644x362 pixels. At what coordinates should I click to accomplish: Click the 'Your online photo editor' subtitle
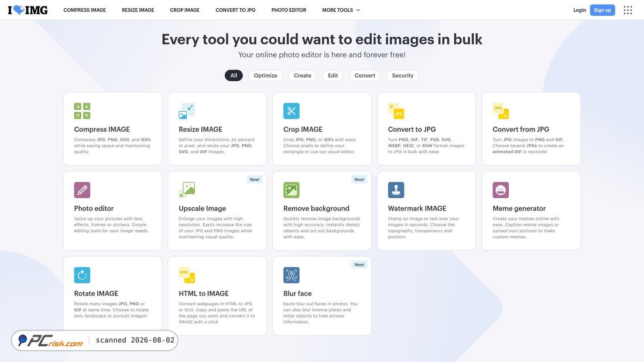click(x=322, y=54)
